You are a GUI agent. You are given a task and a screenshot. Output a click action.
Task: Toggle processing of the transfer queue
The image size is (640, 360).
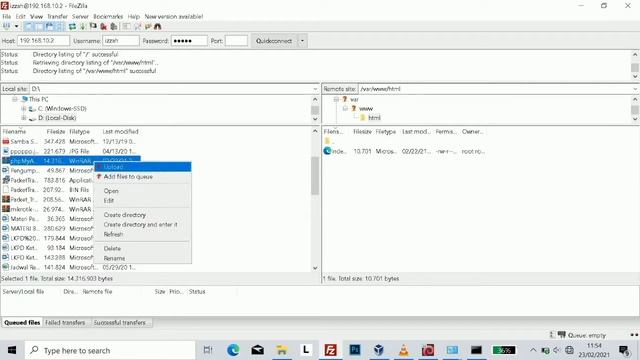click(83, 27)
